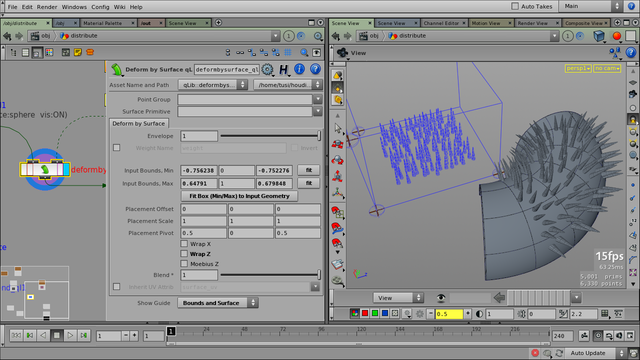This screenshot has width=640, height=360.
Task: Open the asset path /home/tusi dropdown
Action: [287, 85]
